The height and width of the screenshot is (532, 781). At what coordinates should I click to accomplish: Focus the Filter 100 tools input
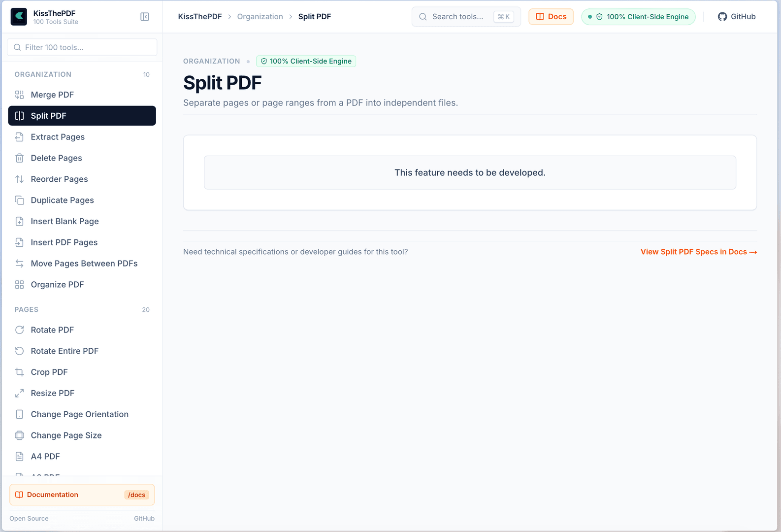coord(82,47)
